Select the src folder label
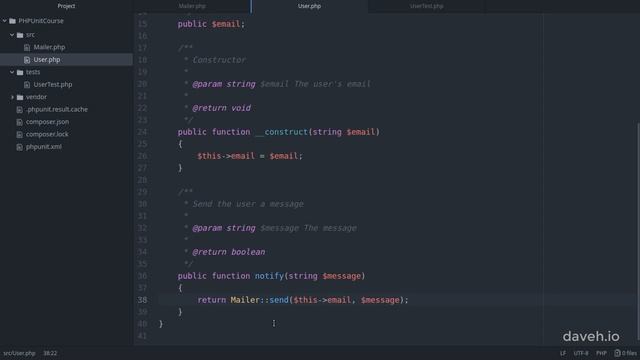 coord(30,35)
